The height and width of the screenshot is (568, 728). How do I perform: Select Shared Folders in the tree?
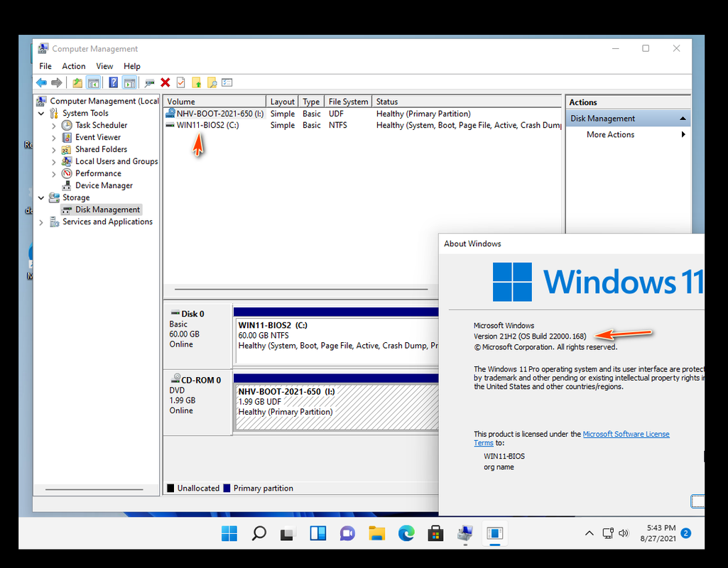click(x=94, y=149)
